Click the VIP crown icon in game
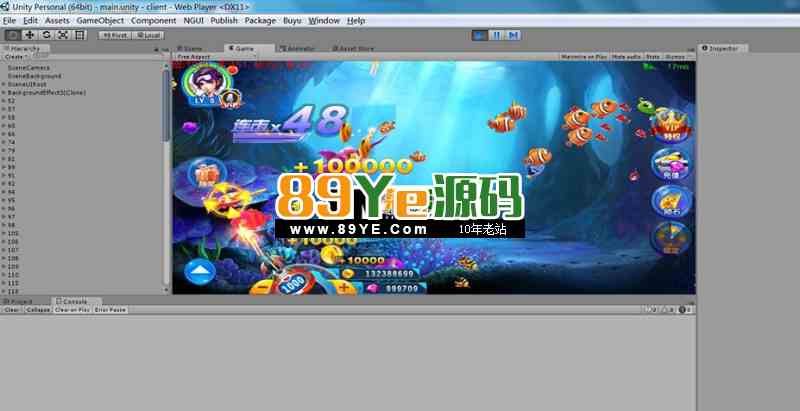 [x=671, y=126]
